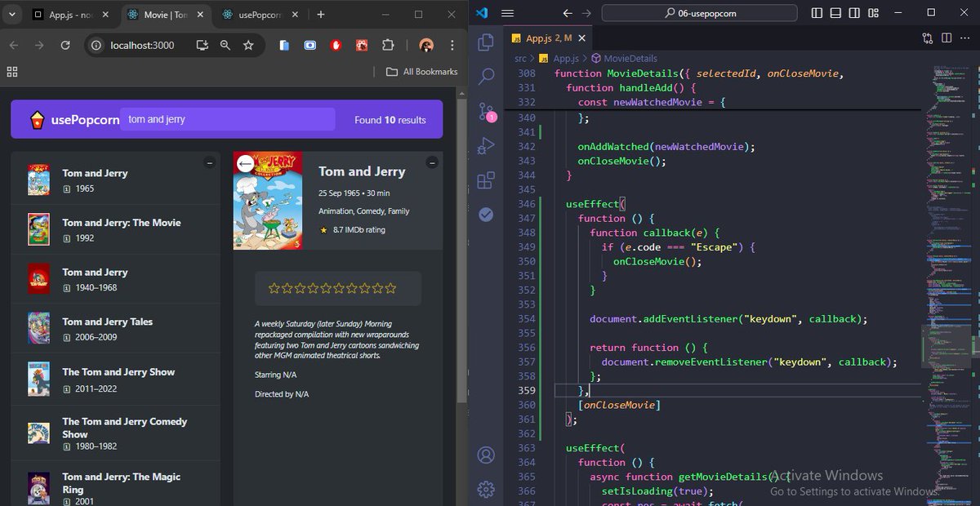980x506 pixels.
Task: Select Tom and Jerry 1940–1968 result
Action: [115, 279]
